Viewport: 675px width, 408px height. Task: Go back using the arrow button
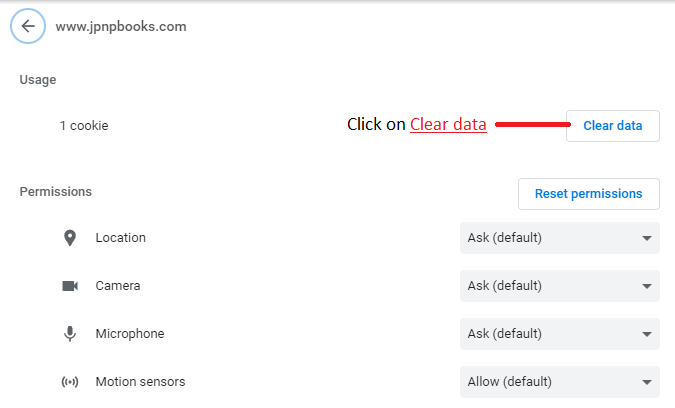point(28,26)
